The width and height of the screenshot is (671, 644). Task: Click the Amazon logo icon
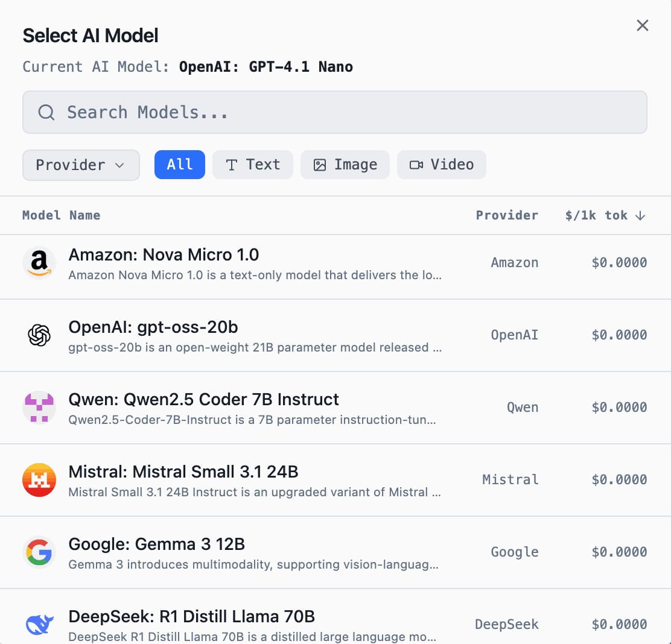pos(39,262)
